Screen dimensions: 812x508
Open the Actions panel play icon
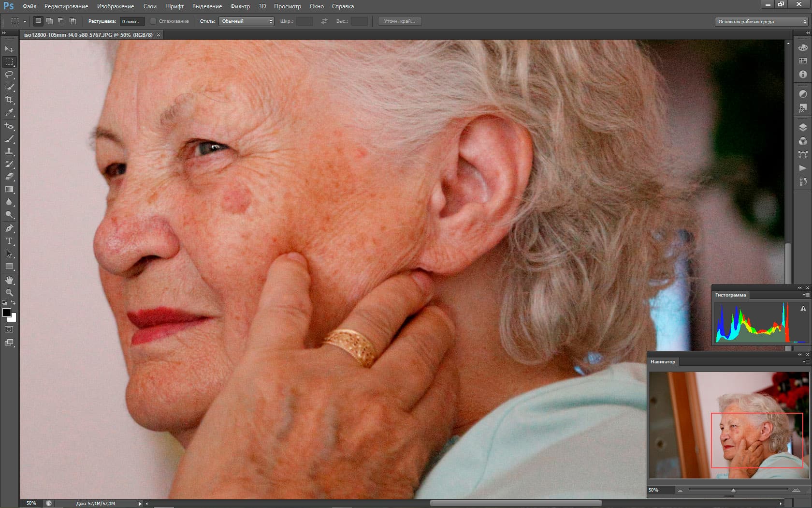(802, 168)
